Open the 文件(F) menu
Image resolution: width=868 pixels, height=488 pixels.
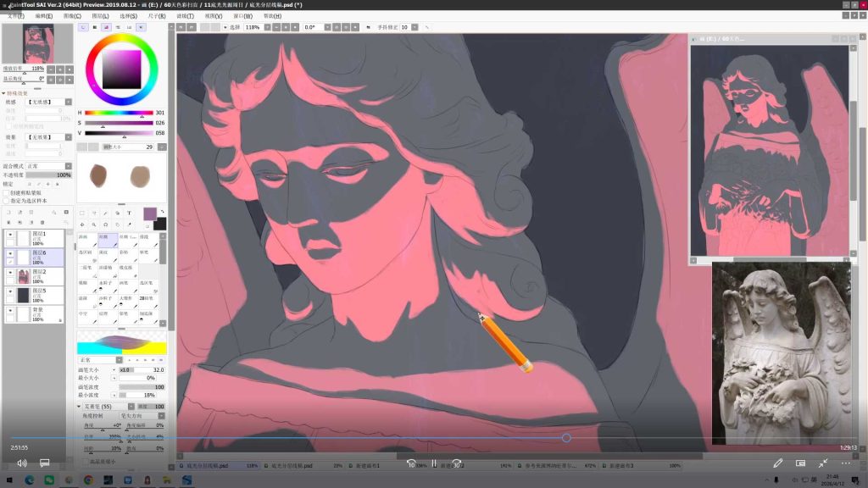(15, 16)
